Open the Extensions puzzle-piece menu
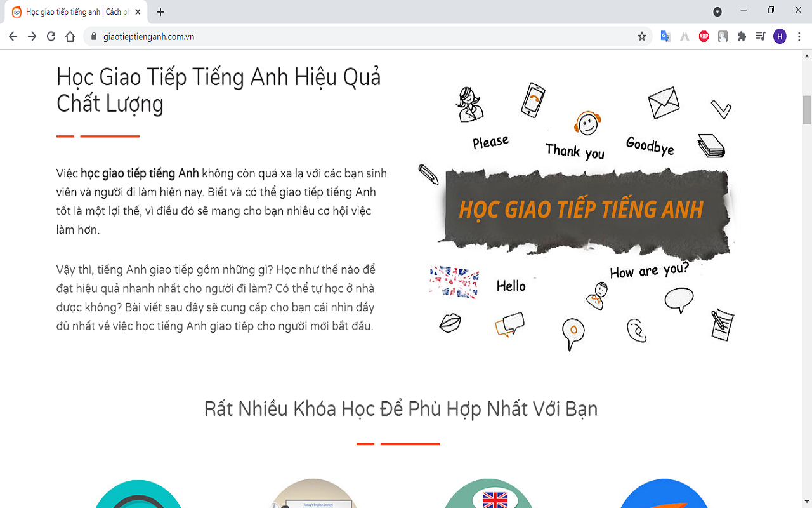Image resolution: width=812 pixels, height=508 pixels. (x=742, y=37)
